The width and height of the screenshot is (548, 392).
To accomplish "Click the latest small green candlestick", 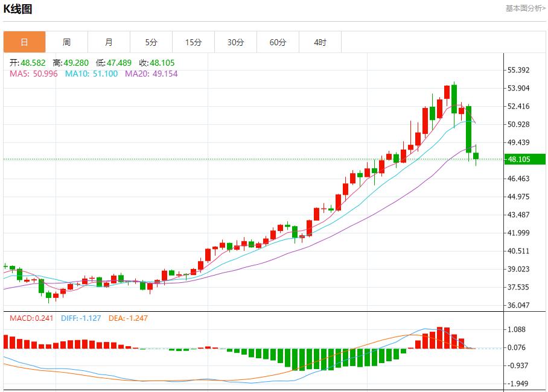I will 476,156.
